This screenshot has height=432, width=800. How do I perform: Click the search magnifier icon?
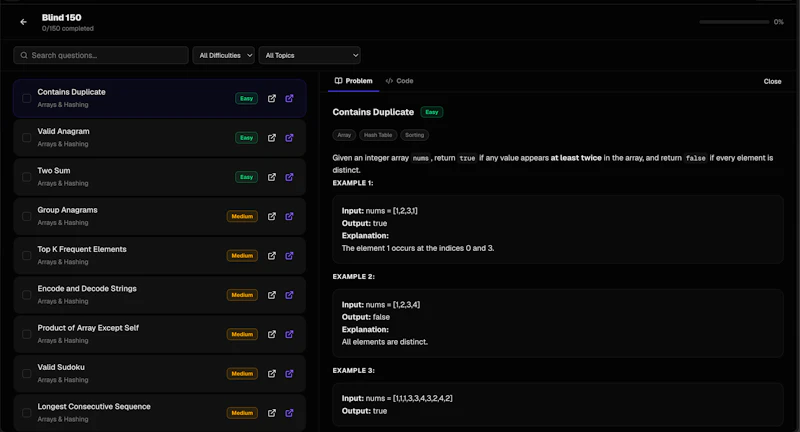[x=24, y=55]
